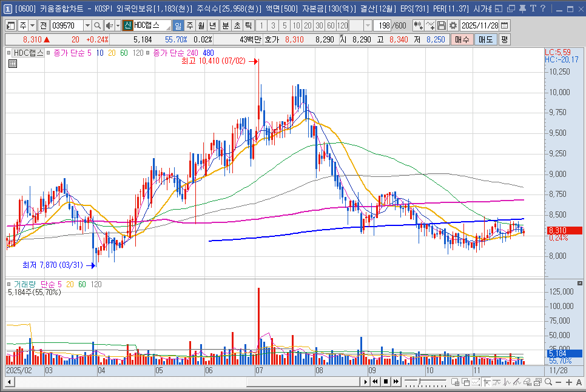586x392 pixels.
Task: Click the add chart window grid icon
Action: tap(455, 382)
